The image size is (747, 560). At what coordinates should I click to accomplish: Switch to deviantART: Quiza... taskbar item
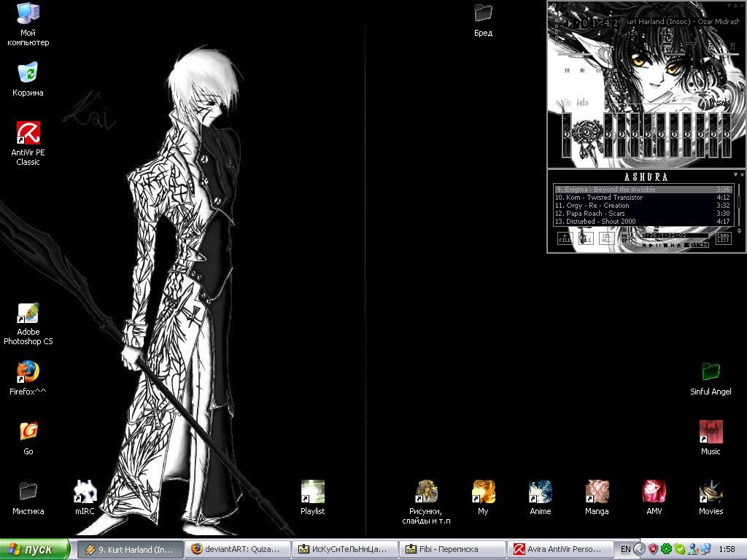[237, 549]
